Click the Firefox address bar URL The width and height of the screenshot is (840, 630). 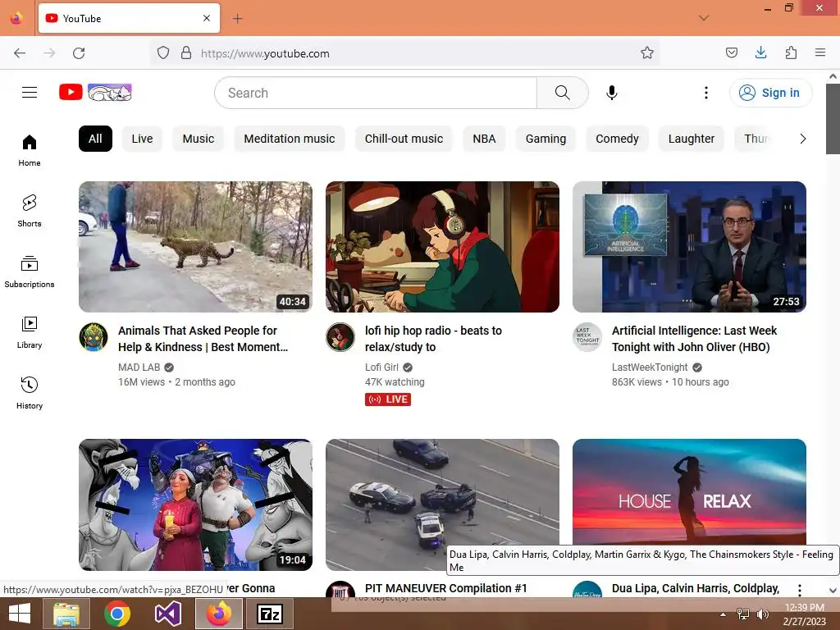[265, 53]
